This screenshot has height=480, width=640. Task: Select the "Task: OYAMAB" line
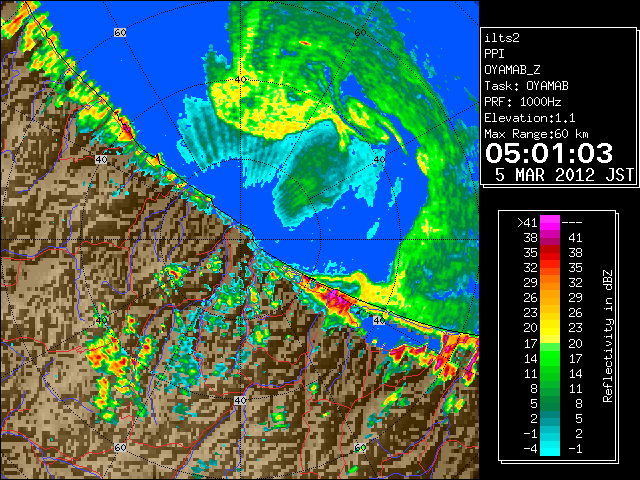526,86
